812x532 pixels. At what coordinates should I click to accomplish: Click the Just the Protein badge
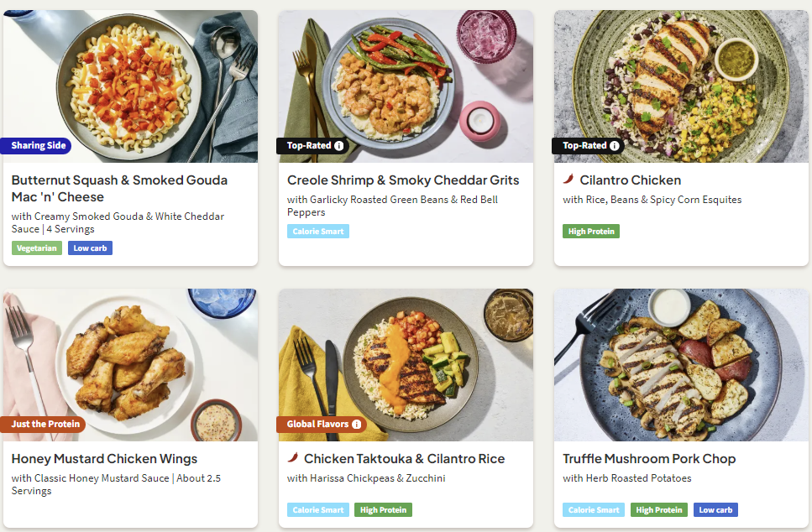[x=45, y=425]
